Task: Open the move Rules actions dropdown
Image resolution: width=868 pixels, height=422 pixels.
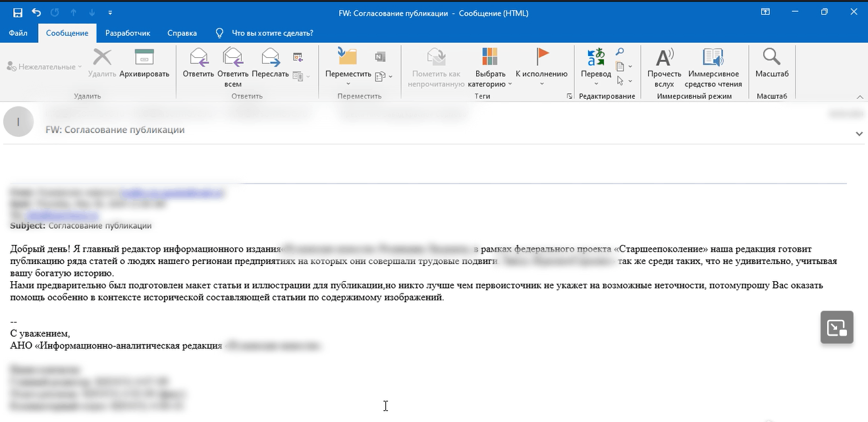Action: pyautogui.click(x=383, y=76)
